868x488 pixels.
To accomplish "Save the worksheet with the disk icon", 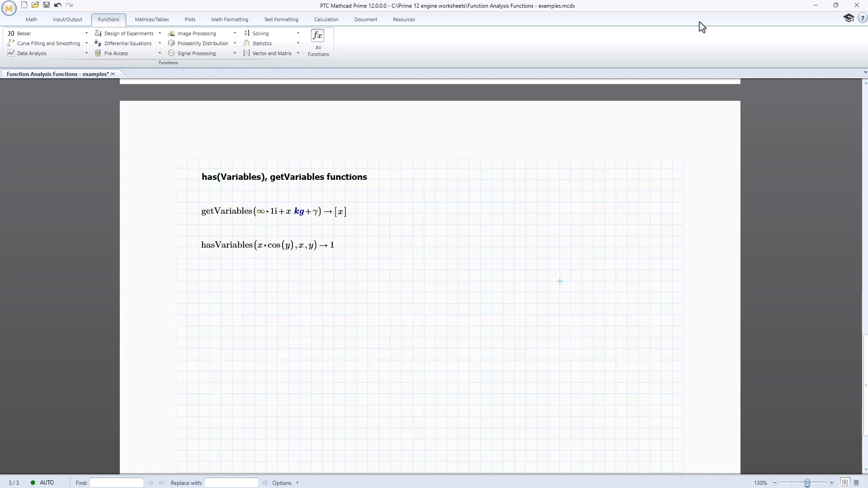I will tap(46, 5).
